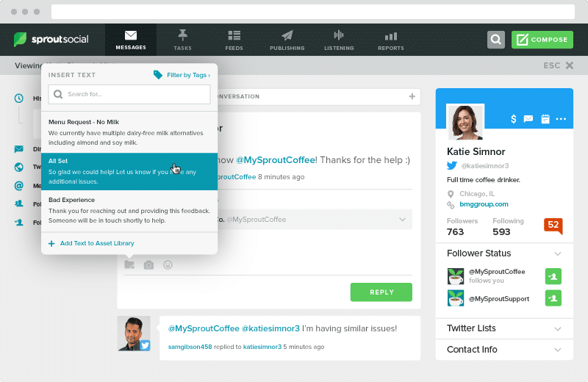Collapse the Follower Status section
588x382 pixels.
point(558,253)
